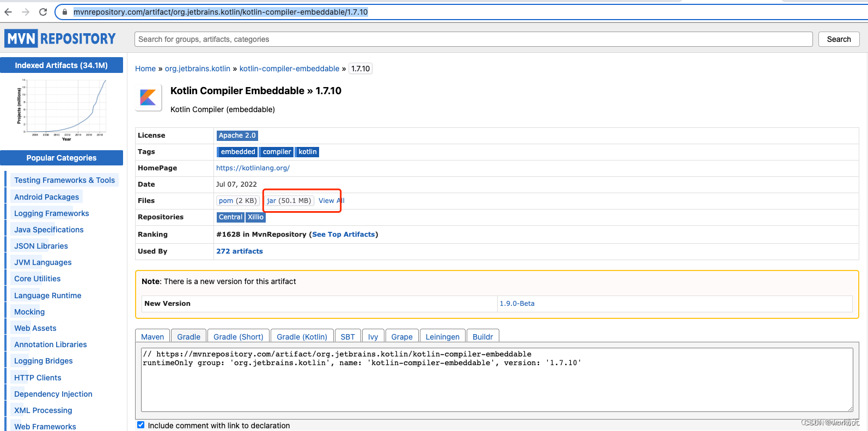The width and height of the screenshot is (868, 431).
Task: Open Web Frameworks category
Action: tap(45, 427)
